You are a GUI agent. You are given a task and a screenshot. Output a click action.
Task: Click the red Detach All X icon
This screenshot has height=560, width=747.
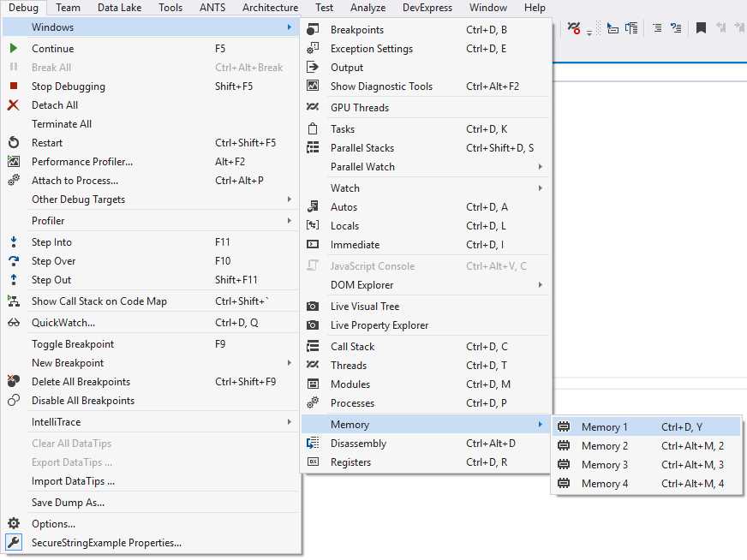pyautogui.click(x=15, y=105)
